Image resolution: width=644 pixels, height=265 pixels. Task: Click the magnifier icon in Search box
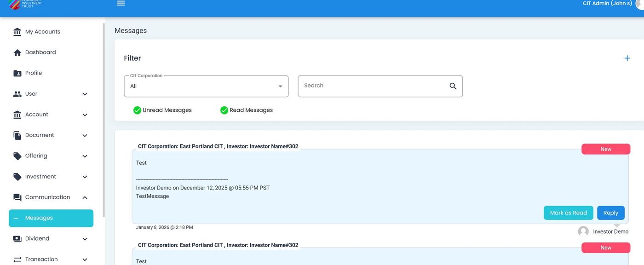tap(453, 86)
